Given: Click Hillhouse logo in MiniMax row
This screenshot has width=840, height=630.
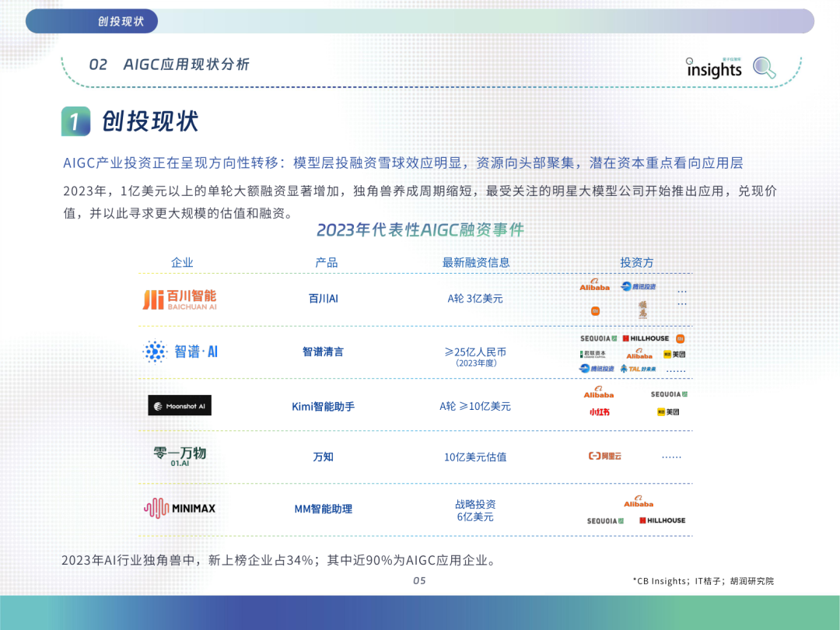Looking at the screenshot, I should pyautogui.click(x=662, y=520).
